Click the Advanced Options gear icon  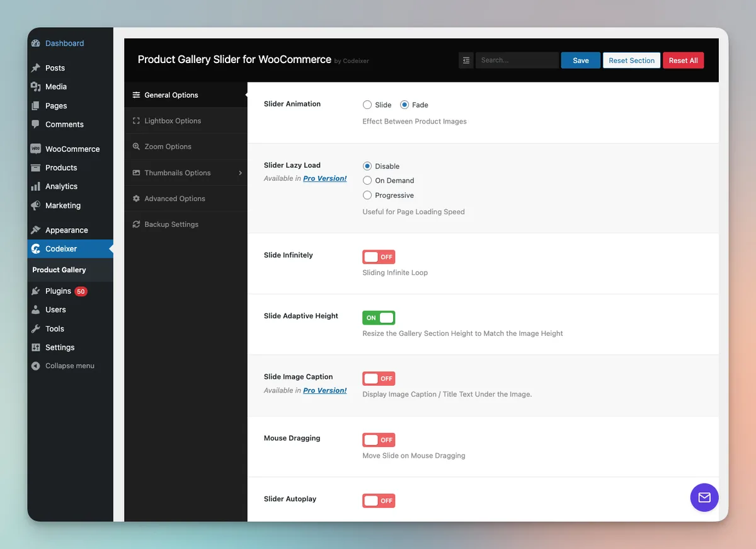coord(136,199)
